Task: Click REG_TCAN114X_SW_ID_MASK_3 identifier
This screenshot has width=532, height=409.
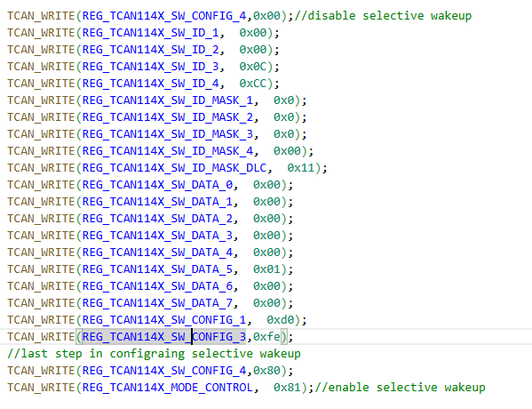Action: (168, 134)
